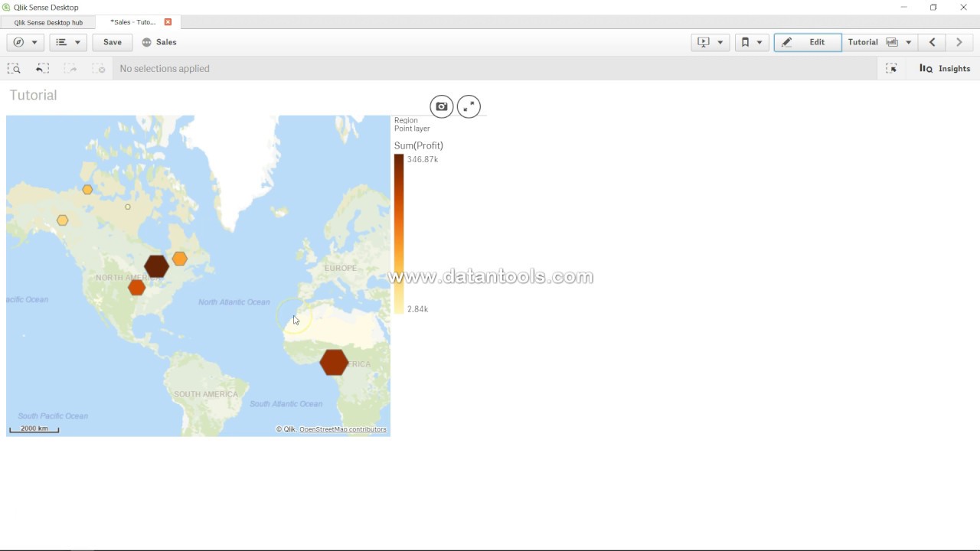Open the Insights advisor
Viewport: 980px width, 551px height.
point(945,68)
